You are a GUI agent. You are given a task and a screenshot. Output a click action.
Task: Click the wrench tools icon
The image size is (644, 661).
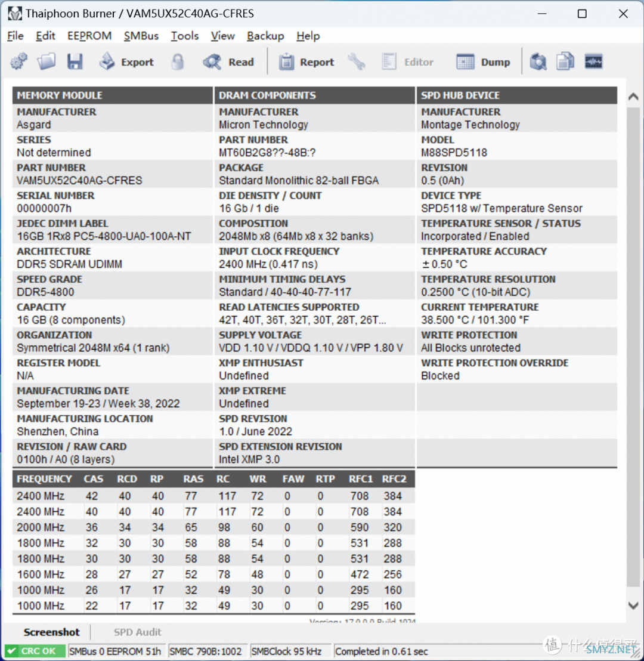point(357,61)
